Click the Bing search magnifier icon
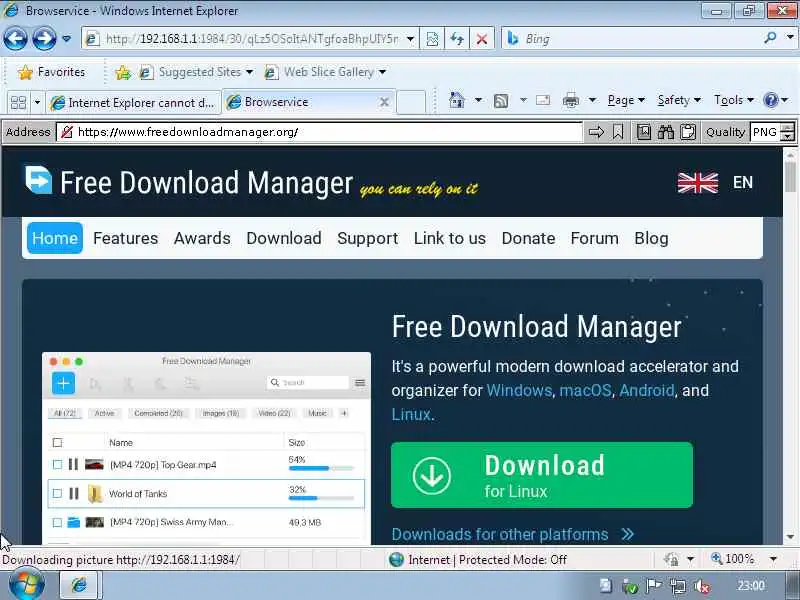Viewport: 800px width, 600px height. [x=770, y=37]
